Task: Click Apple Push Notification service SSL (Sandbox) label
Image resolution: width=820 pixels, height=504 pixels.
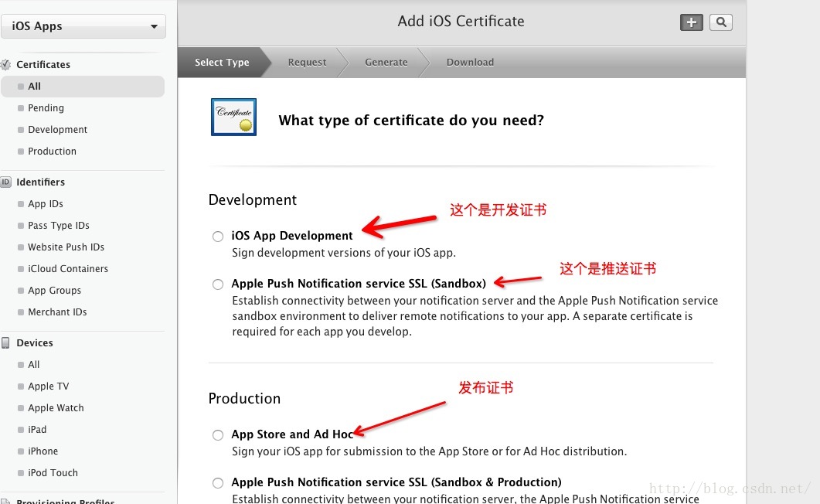Action: [359, 284]
